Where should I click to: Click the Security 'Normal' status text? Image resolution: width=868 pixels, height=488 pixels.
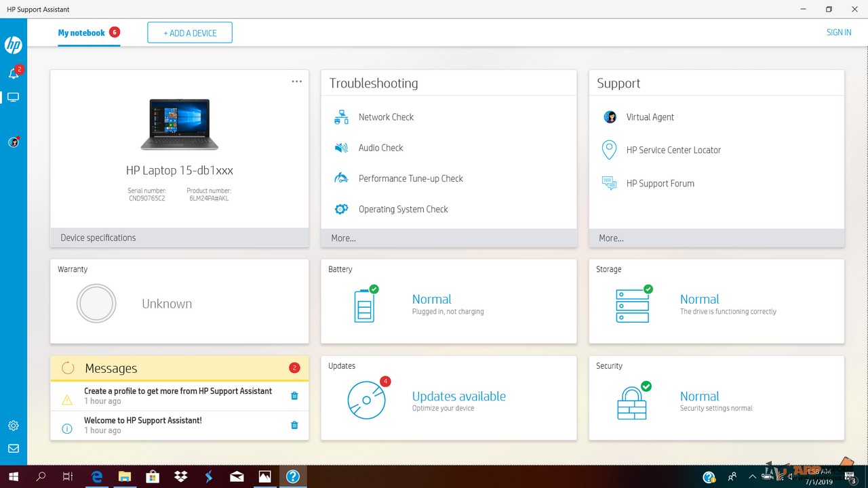(699, 396)
